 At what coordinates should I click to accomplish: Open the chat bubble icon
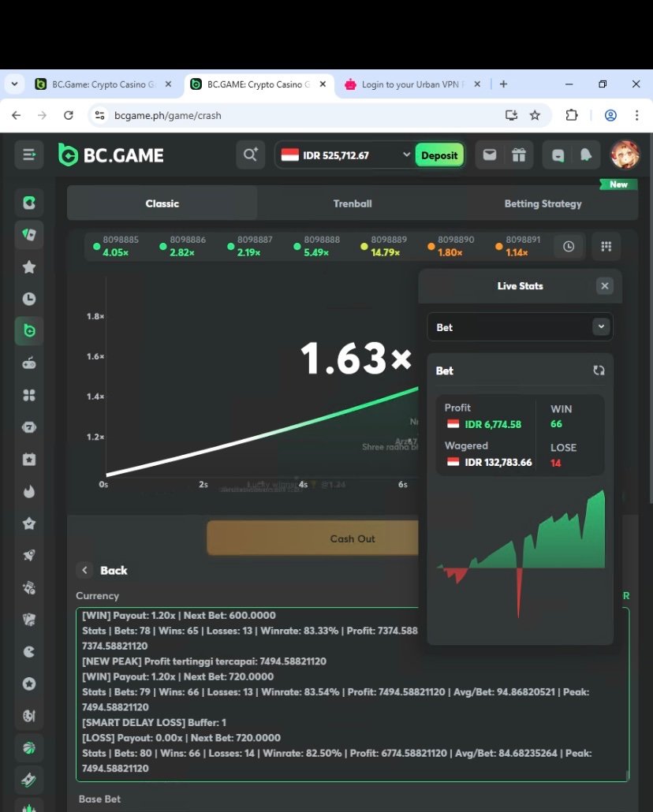pyautogui.click(x=558, y=155)
